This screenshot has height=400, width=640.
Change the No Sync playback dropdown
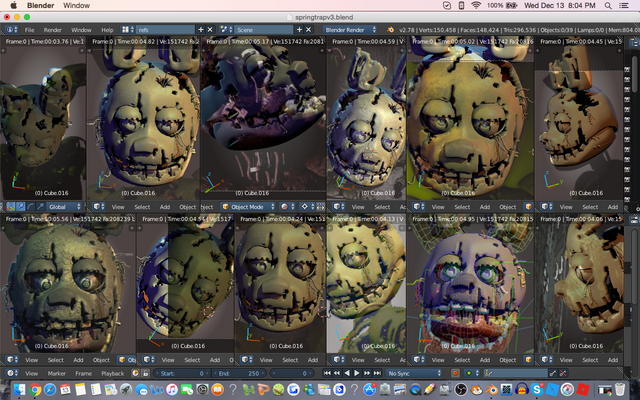pyautogui.click(x=412, y=373)
